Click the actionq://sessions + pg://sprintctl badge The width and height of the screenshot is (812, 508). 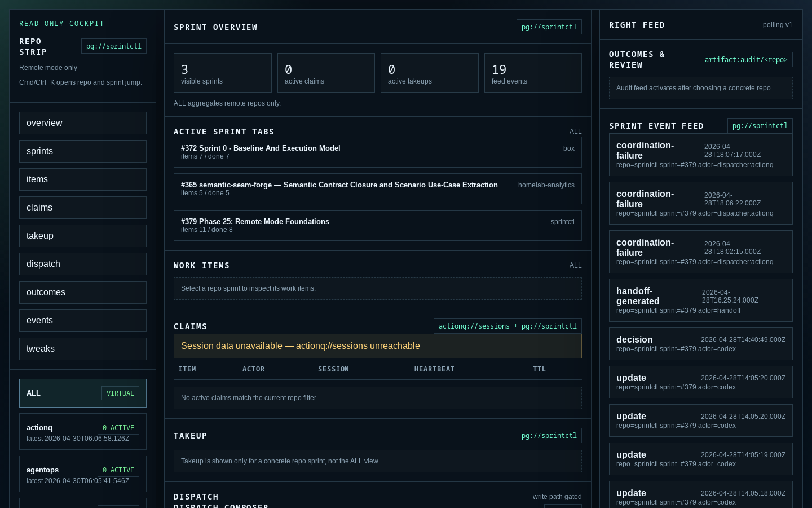pos(507,326)
